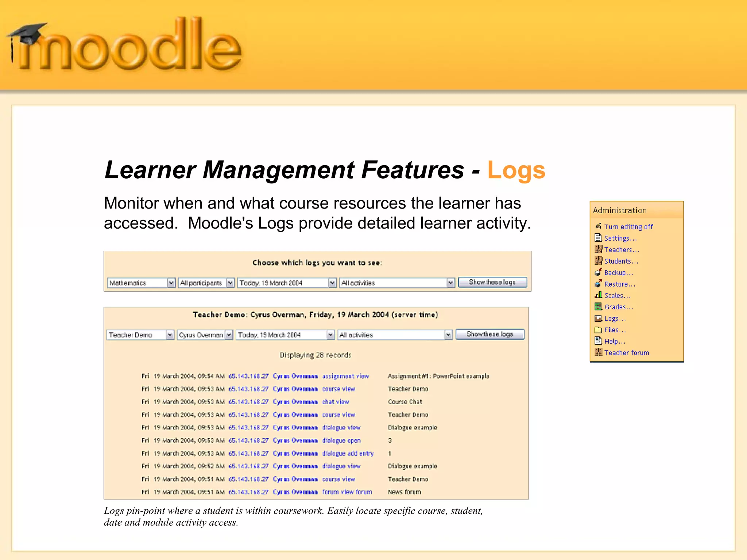
Task: Click the News forum log info text
Action: click(x=404, y=492)
